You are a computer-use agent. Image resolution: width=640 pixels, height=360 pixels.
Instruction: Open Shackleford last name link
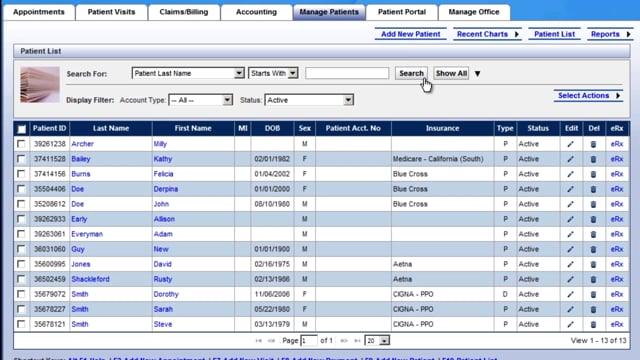90,279
